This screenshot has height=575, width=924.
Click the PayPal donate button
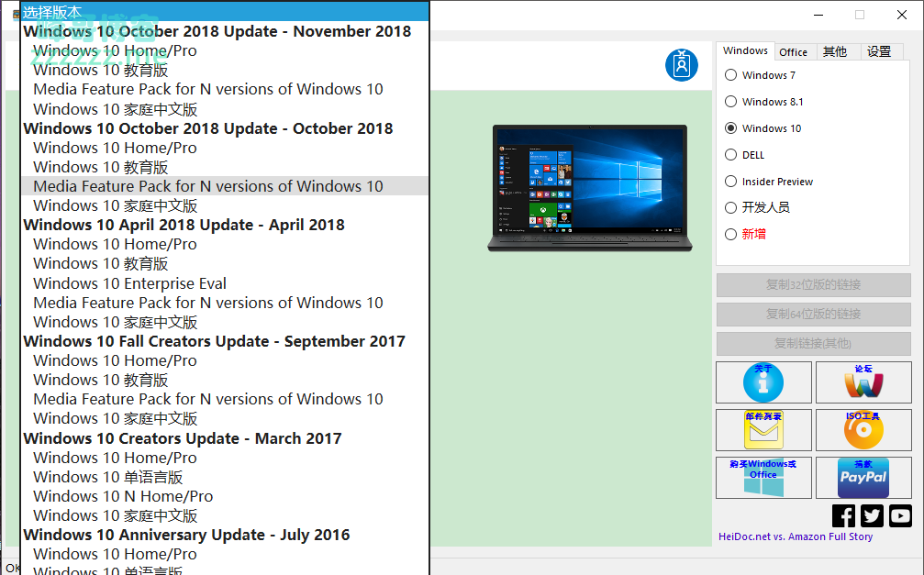[x=863, y=478]
